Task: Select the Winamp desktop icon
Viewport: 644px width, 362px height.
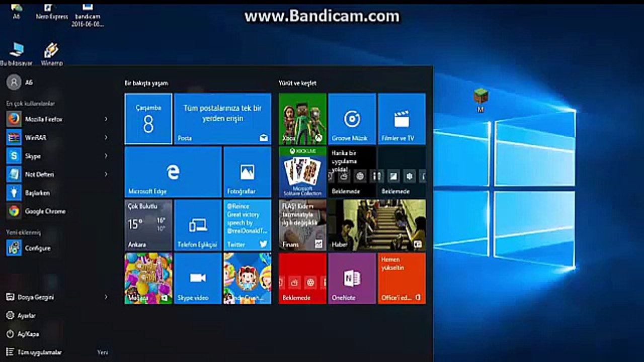Action: point(51,54)
